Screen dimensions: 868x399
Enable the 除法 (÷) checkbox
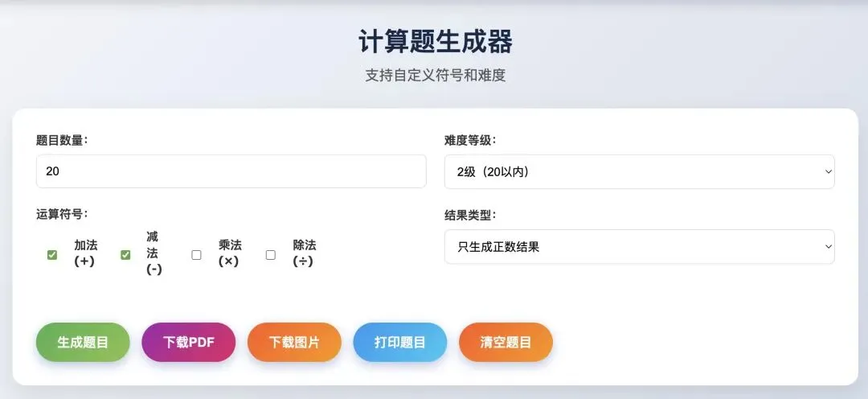tap(271, 255)
